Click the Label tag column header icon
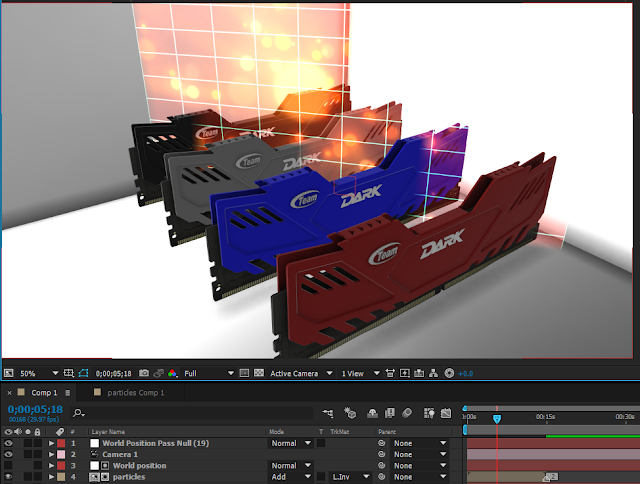Image resolution: width=640 pixels, height=484 pixels. (60, 431)
